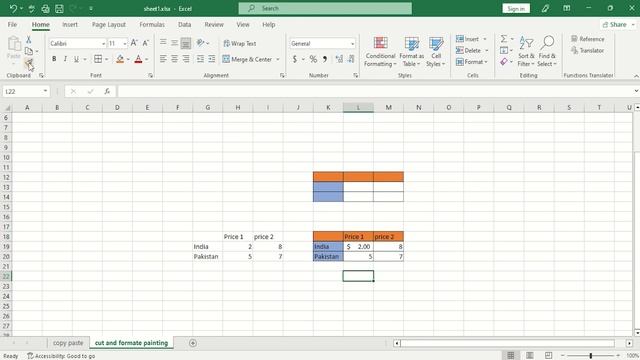Click the Fill Color paint bucket icon

point(120,59)
